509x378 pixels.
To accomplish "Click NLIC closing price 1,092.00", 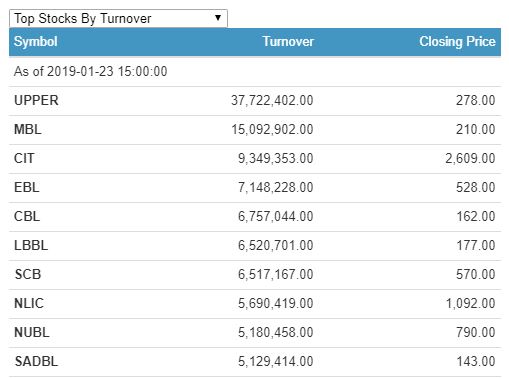I will 470,303.
